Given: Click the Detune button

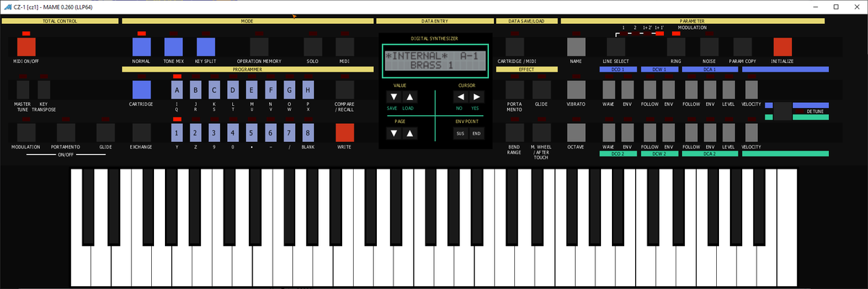Looking at the screenshot, I should coord(783,111).
